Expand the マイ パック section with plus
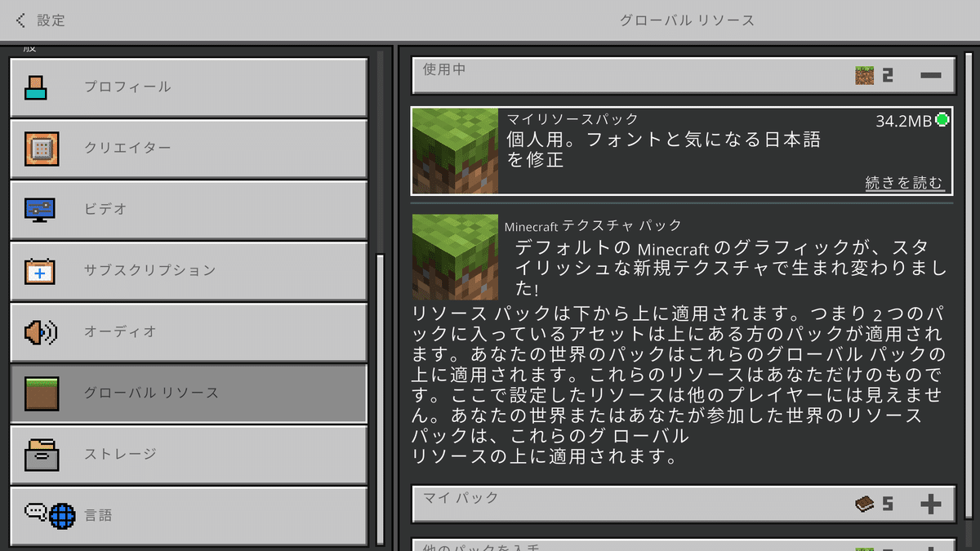The image size is (980, 551). click(930, 504)
